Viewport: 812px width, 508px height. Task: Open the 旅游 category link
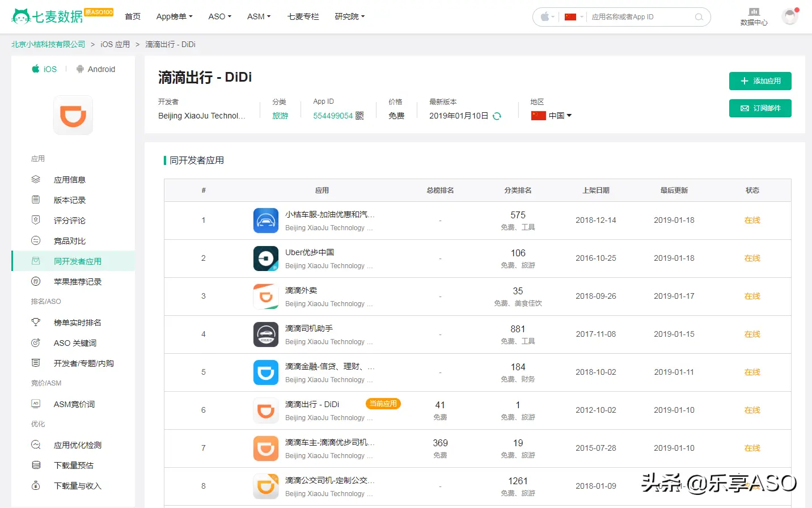[280, 116]
